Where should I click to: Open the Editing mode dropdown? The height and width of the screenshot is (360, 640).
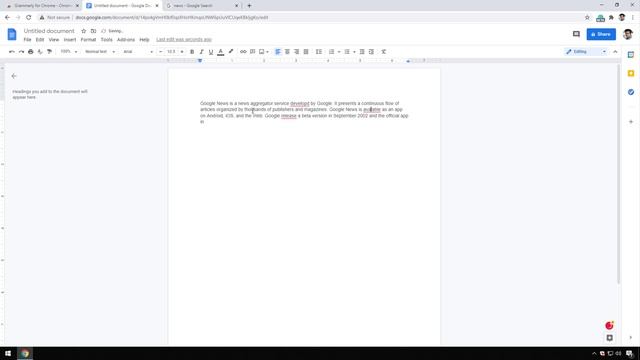(x=586, y=52)
